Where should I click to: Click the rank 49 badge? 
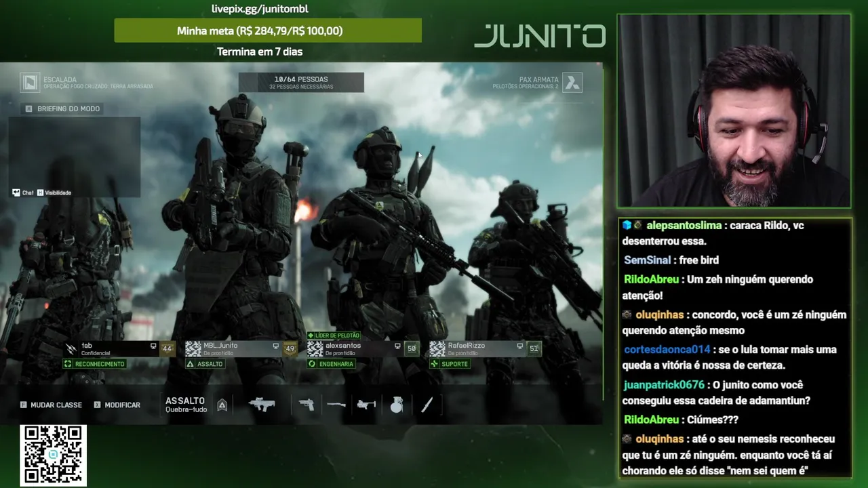pos(290,348)
